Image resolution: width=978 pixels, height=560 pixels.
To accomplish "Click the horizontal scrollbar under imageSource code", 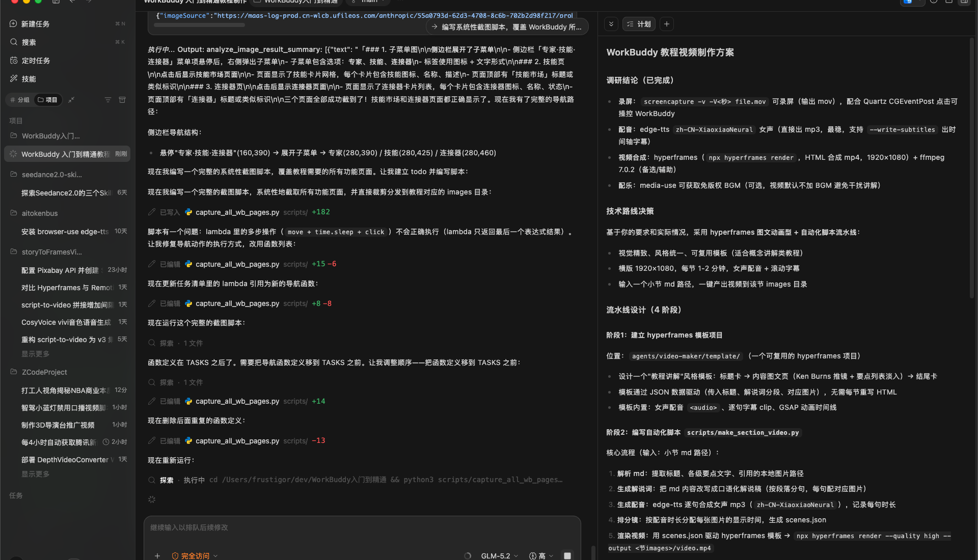I will coord(199,24).
